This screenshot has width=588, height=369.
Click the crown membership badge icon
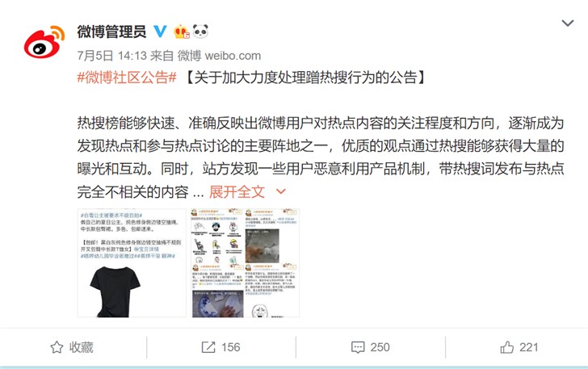coord(182,31)
